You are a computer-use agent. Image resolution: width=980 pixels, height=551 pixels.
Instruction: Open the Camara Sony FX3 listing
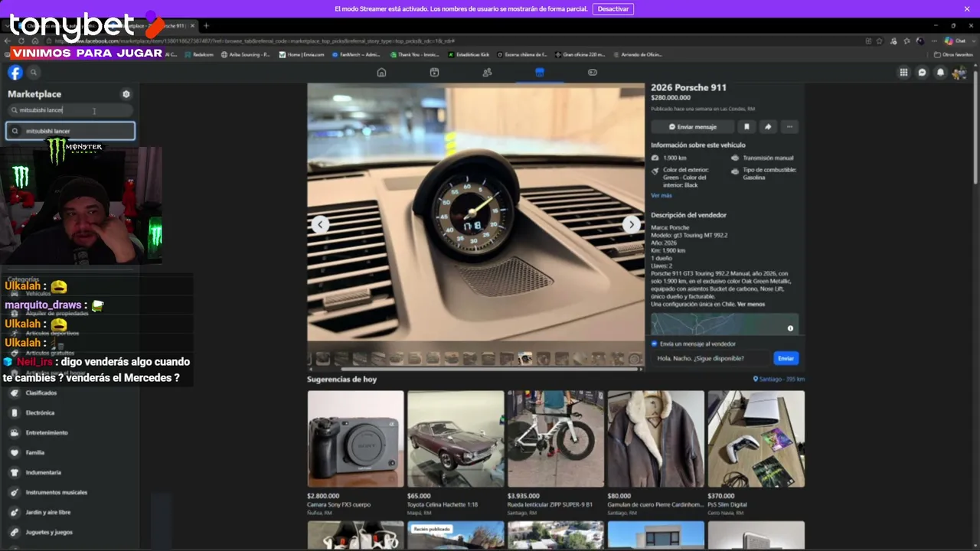[355, 452]
